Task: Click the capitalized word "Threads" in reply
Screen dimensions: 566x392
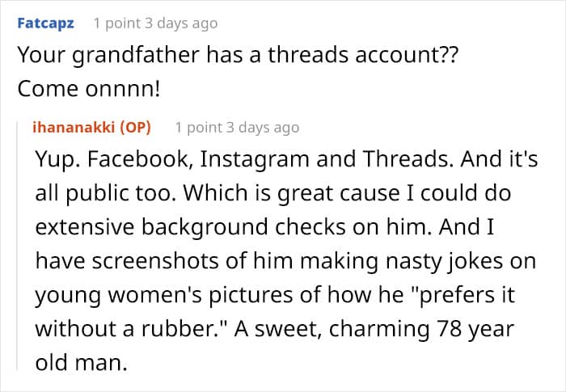Action: [408, 159]
